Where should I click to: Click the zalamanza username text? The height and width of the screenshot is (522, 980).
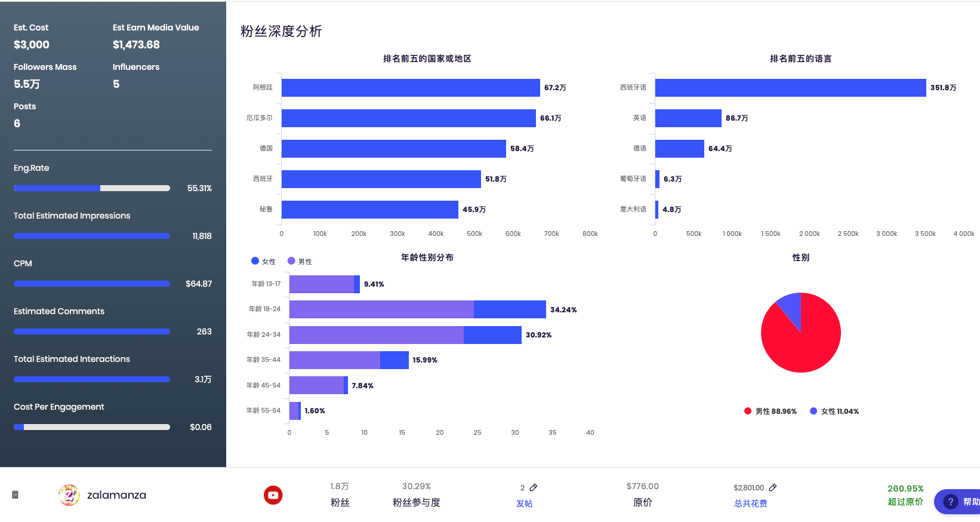[x=116, y=495]
